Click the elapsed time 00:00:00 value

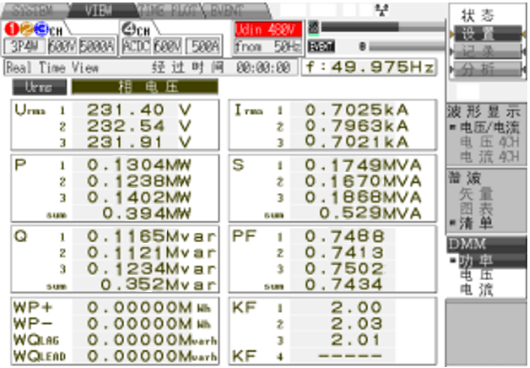[263, 68]
